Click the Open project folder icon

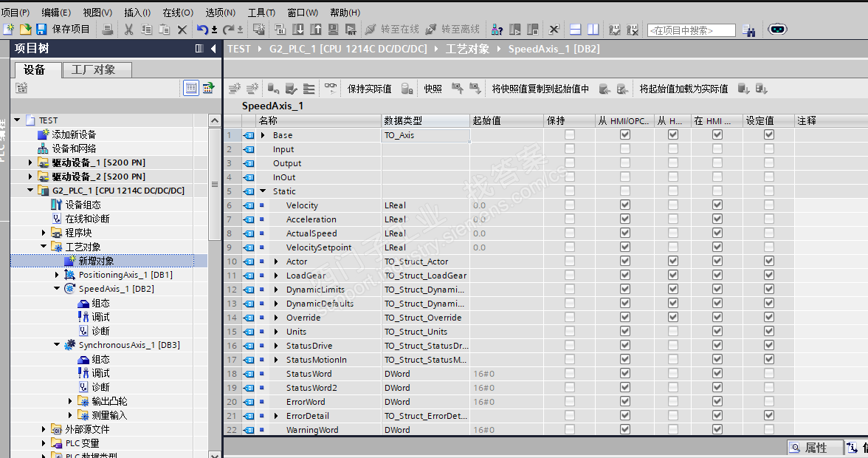(25, 30)
